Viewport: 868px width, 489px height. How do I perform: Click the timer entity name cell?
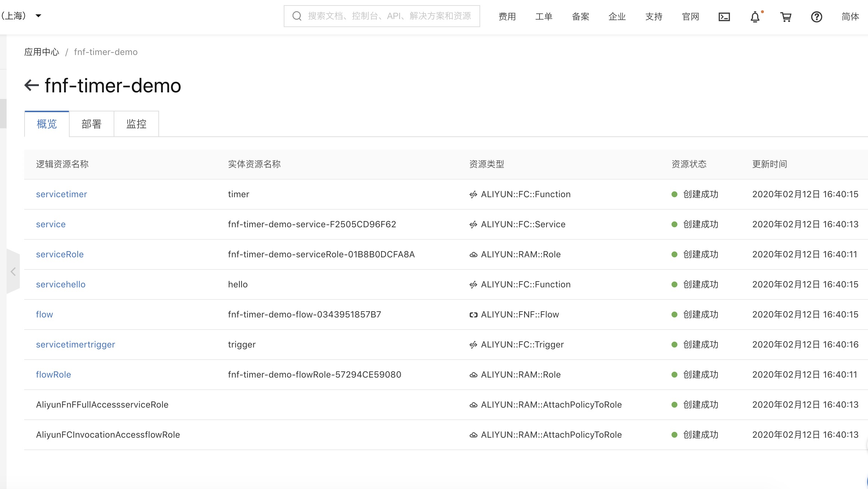[x=239, y=194]
